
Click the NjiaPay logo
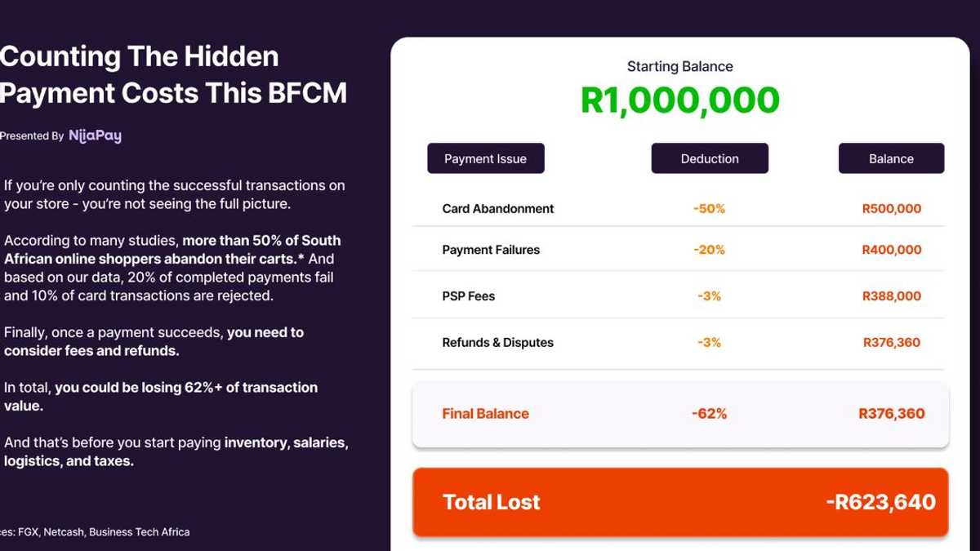point(95,136)
